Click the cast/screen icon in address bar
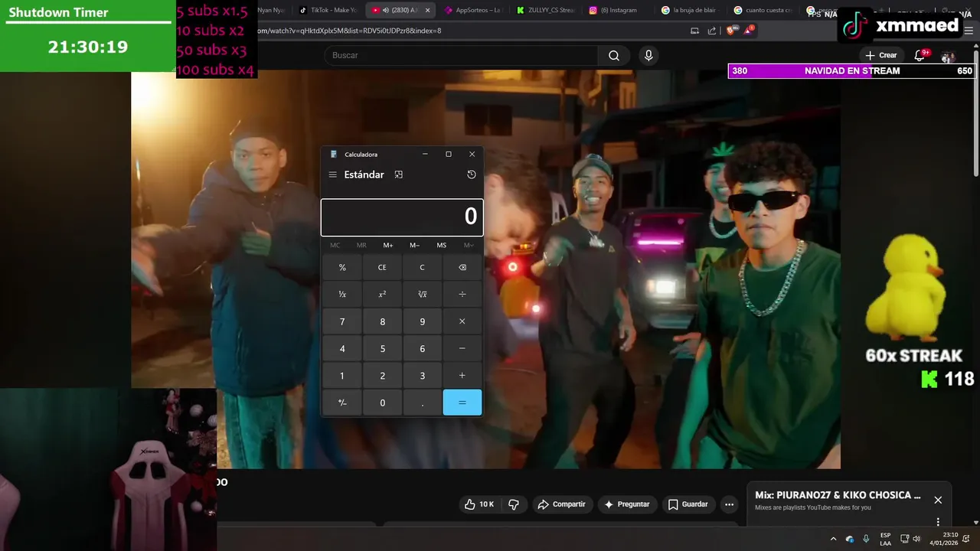Screen dimensions: 980x551 click(694, 31)
